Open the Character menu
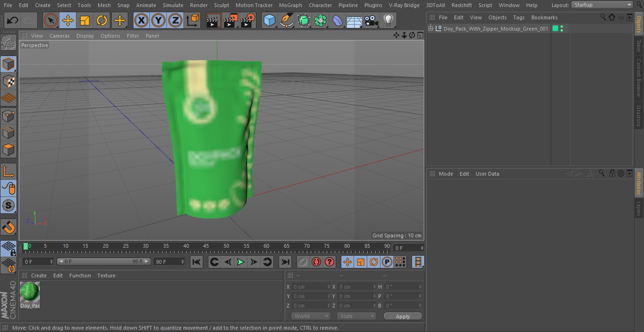644x332 pixels. pos(320,5)
